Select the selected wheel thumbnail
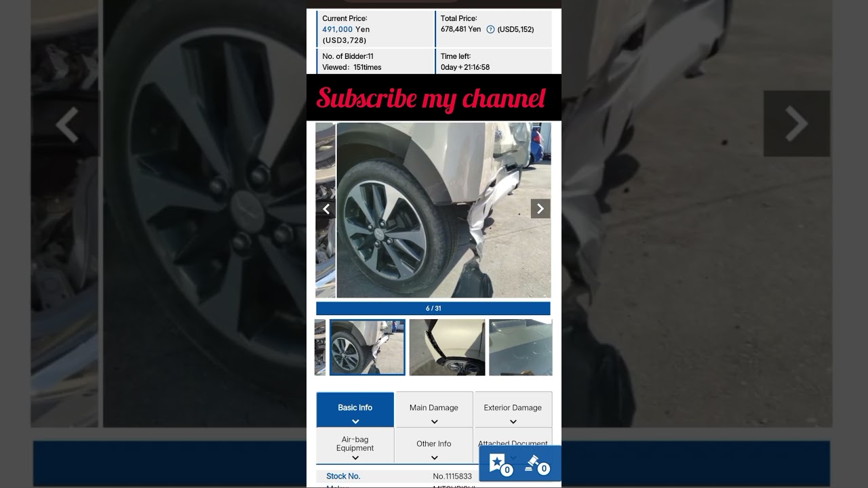This screenshot has height=488, width=868. point(367,347)
